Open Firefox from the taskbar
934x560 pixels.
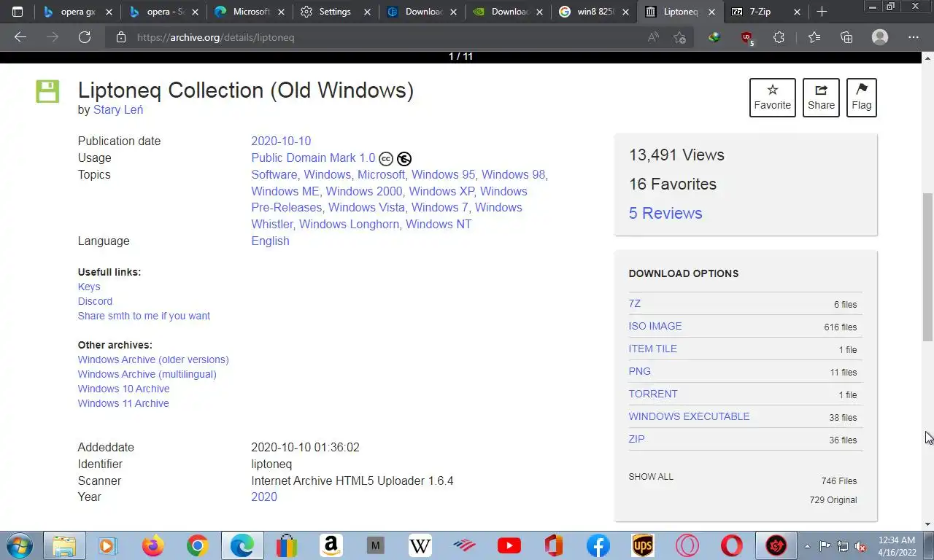point(153,545)
